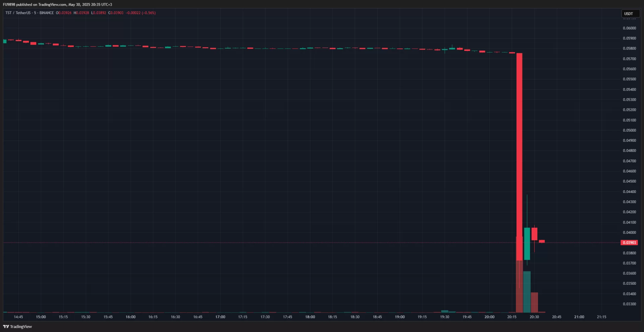Click the 0.06000 price scale label
This screenshot has height=332, width=644.
coord(629,28)
